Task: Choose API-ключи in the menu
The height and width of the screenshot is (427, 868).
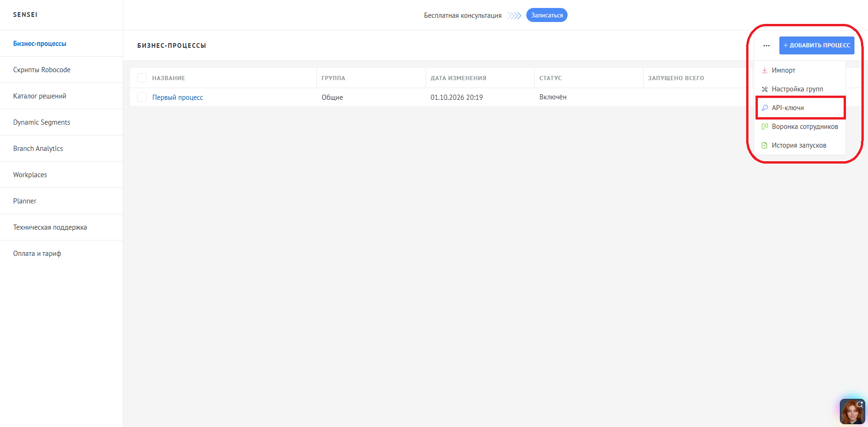Action: click(800, 108)
